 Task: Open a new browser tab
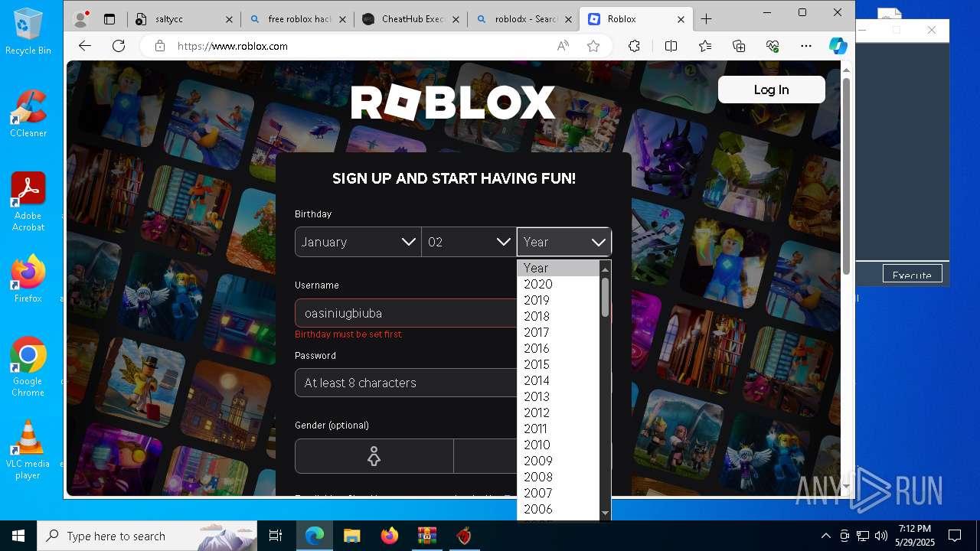click(x=706, y=19)
